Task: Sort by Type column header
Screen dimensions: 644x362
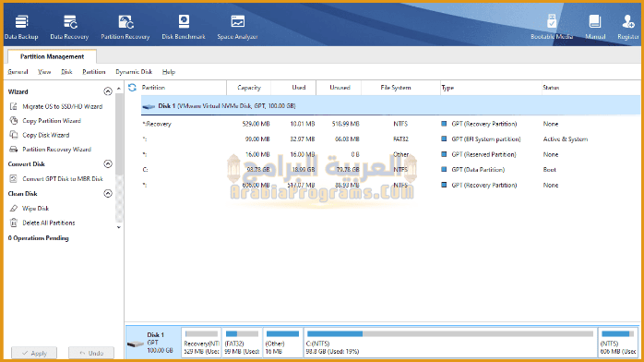Action: pos(447,88)
